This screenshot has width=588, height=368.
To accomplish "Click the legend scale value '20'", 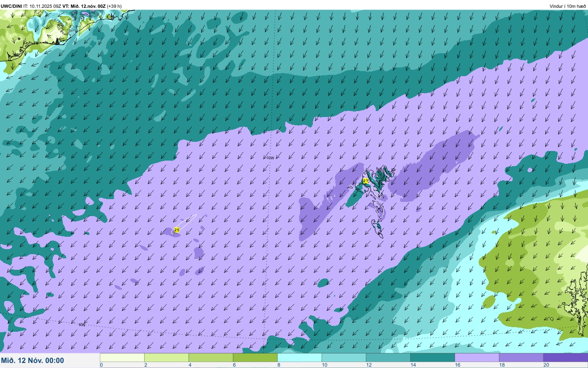I will click(x=546, y=365).
